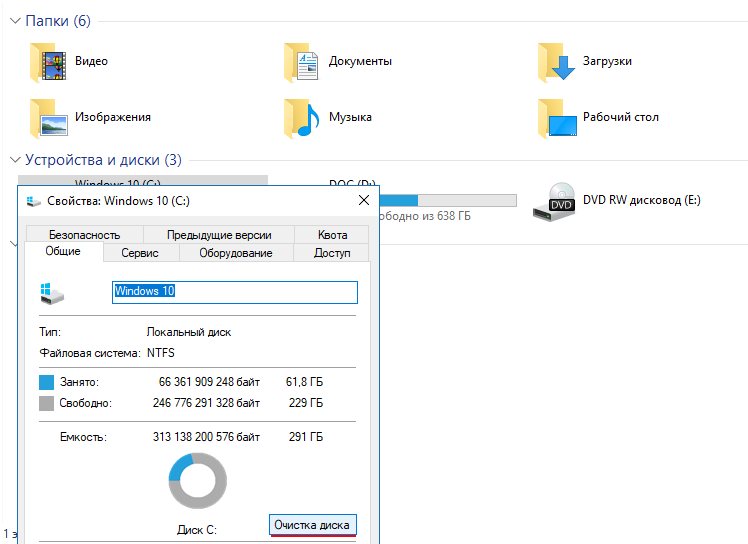Close the Свойства: Windows 10 (C:) dialog

[364, 200]
